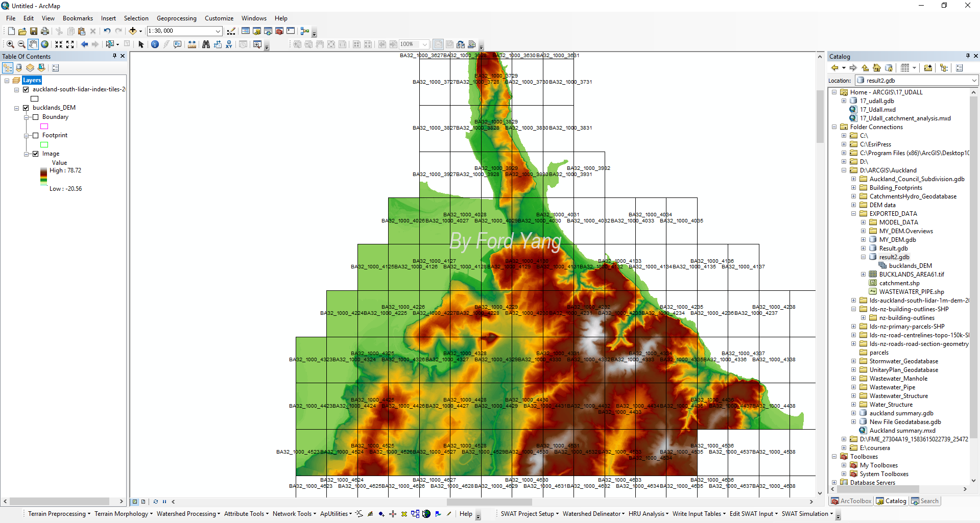The width and height of the screenshot is (980, 523).
Task: Switch to Layout View button
Action: 144,502
